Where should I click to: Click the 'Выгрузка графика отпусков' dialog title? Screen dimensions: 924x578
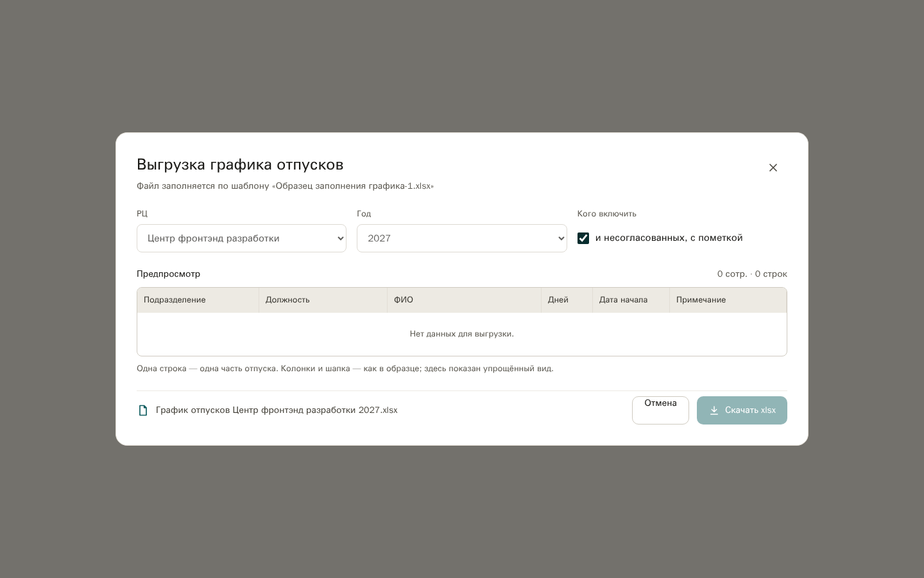[240, 165]
